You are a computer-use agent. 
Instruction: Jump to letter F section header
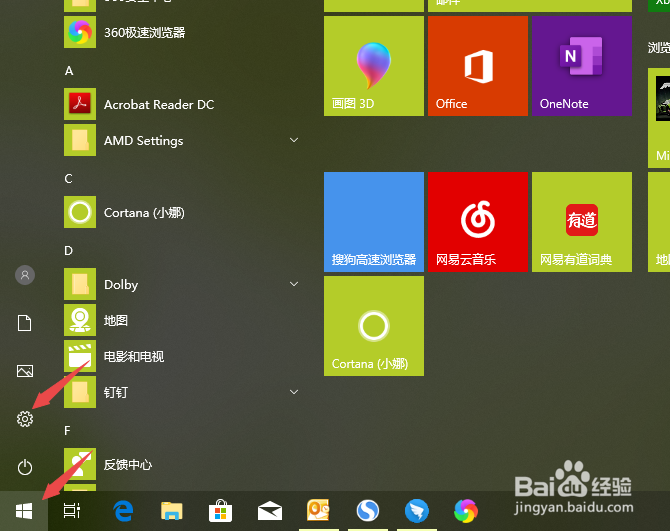click(x=67, y=431)
